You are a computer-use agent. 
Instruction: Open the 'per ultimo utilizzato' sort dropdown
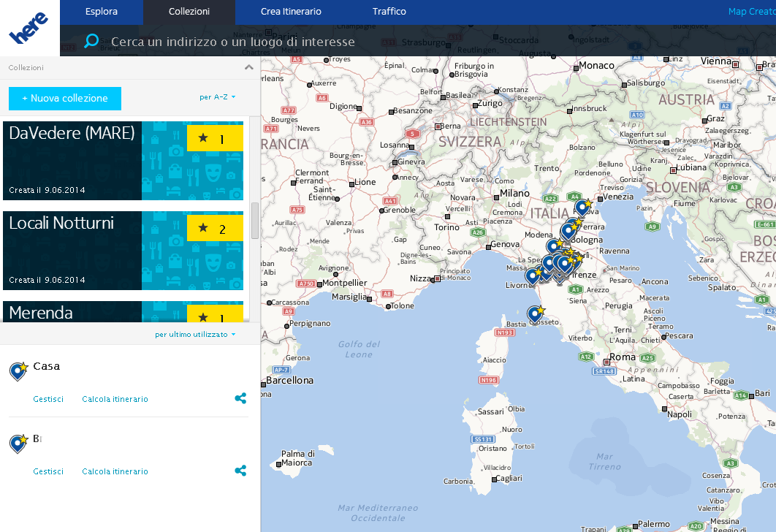tap(195, 335)
